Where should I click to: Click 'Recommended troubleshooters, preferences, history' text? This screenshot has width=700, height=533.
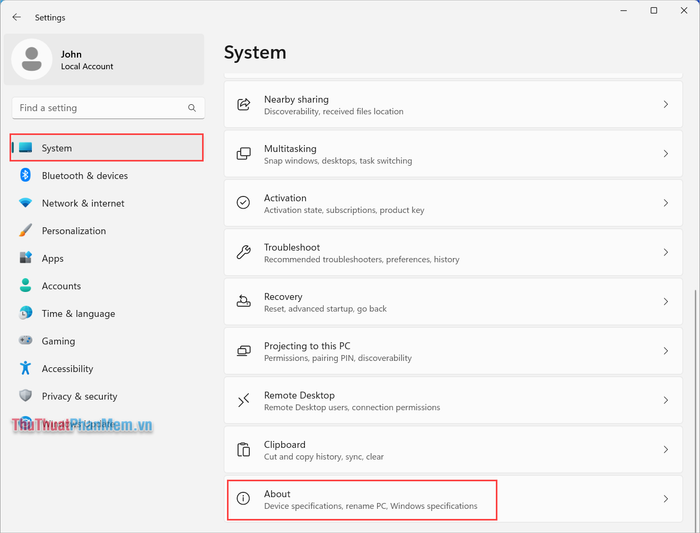362,259
